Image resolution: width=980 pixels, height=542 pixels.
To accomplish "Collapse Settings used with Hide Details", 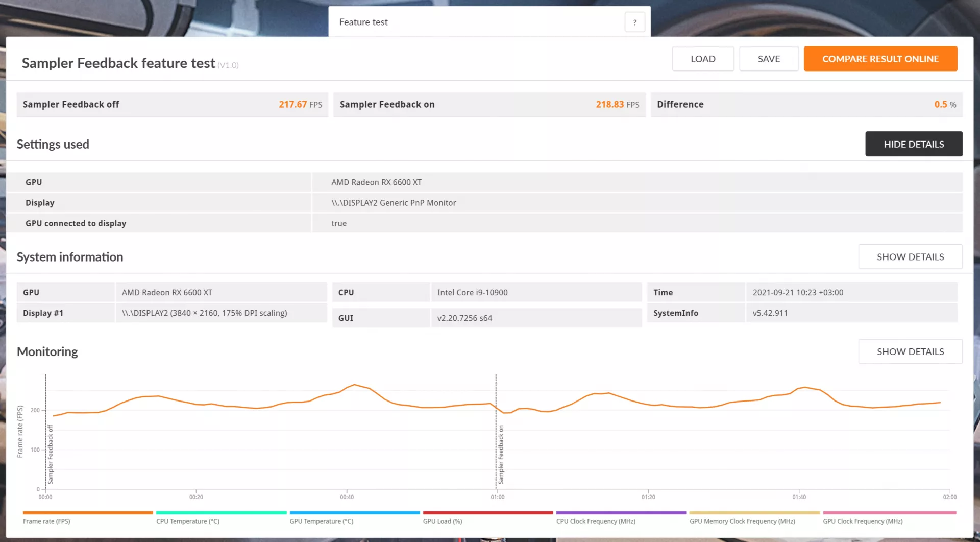I will pyautogui.click(x=914, y=144).
